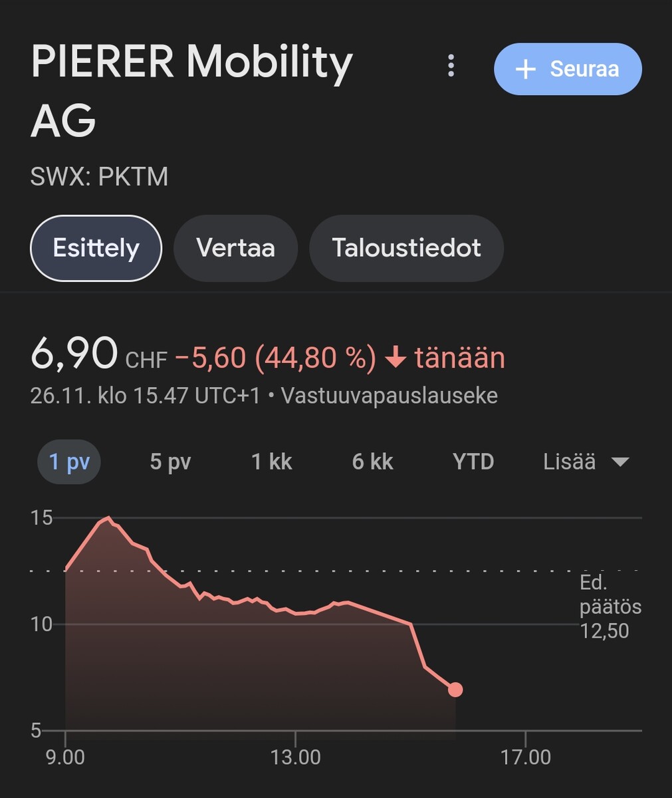Click the Lisää dropdown arrow
This screenshot has height=798, width=672.
(619, 462)
